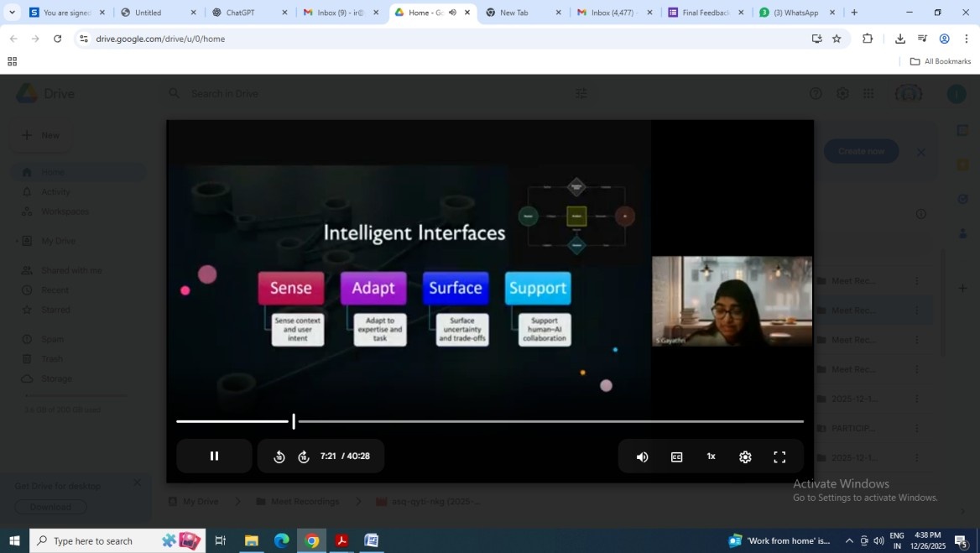Enter fullscreen video mode
This screenshot has height=553, width=980.
(779, 457)
